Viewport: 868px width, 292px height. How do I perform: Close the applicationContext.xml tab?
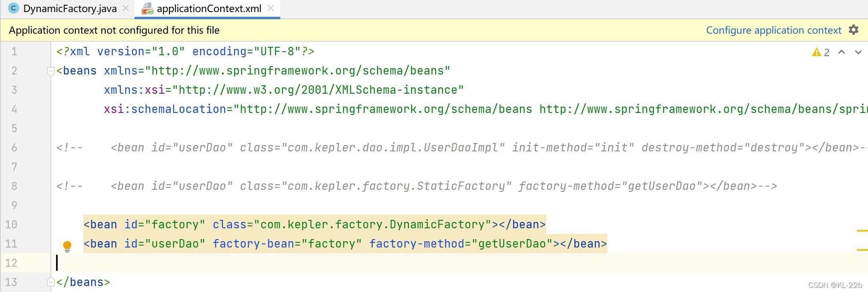click(x=271, y=8)
